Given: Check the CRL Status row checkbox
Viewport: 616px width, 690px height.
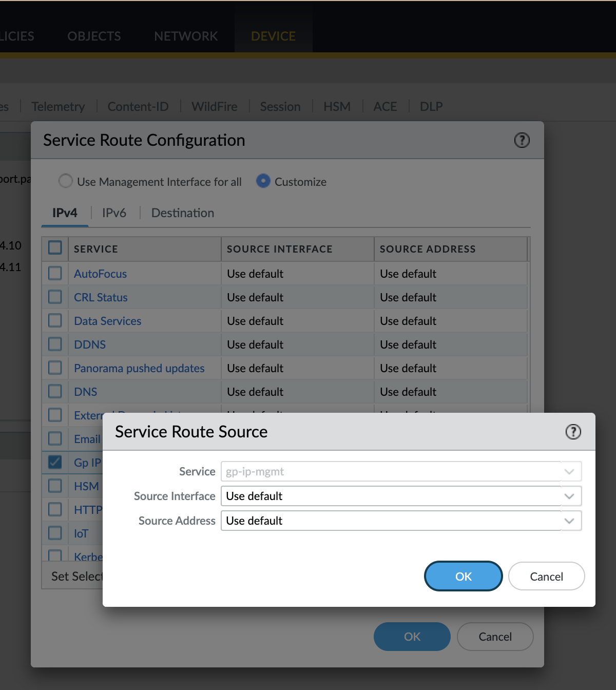Looking at the screenshot, I should (x=55, y=297).
